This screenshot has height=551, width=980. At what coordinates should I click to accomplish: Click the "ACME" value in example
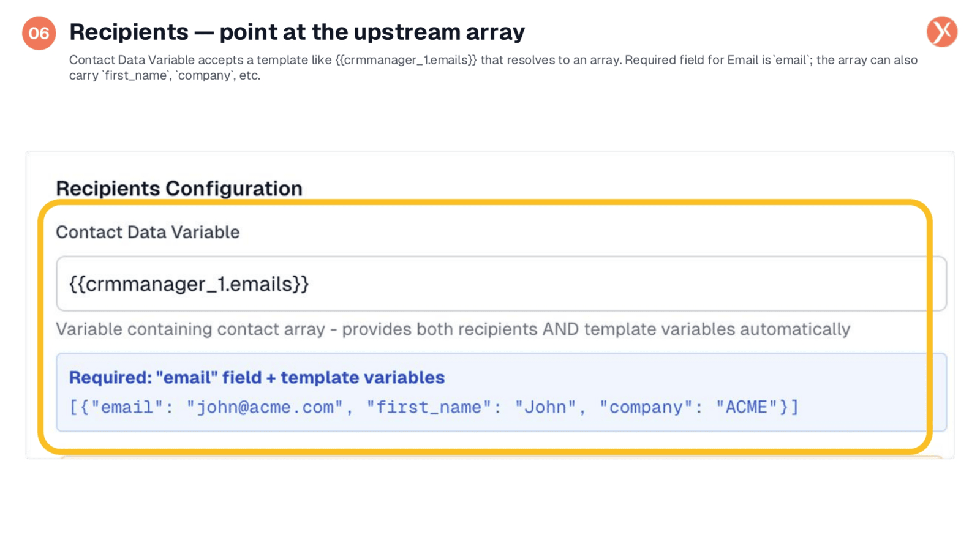click(x=747, y=407)
